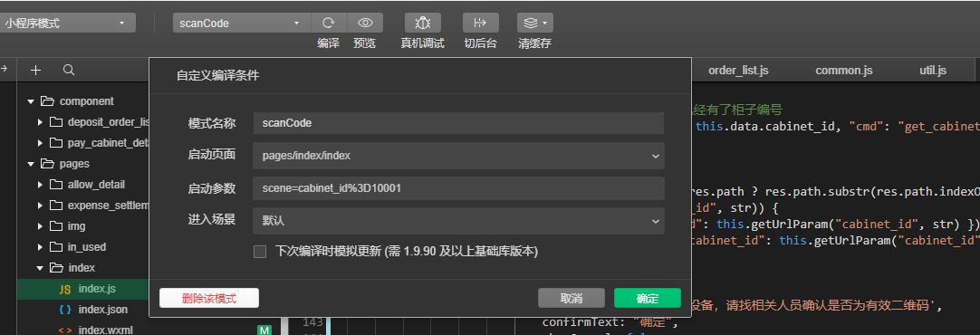Click the 删除该模式 delete mode button
The image size is (980, 335).
tap(209, 298)
